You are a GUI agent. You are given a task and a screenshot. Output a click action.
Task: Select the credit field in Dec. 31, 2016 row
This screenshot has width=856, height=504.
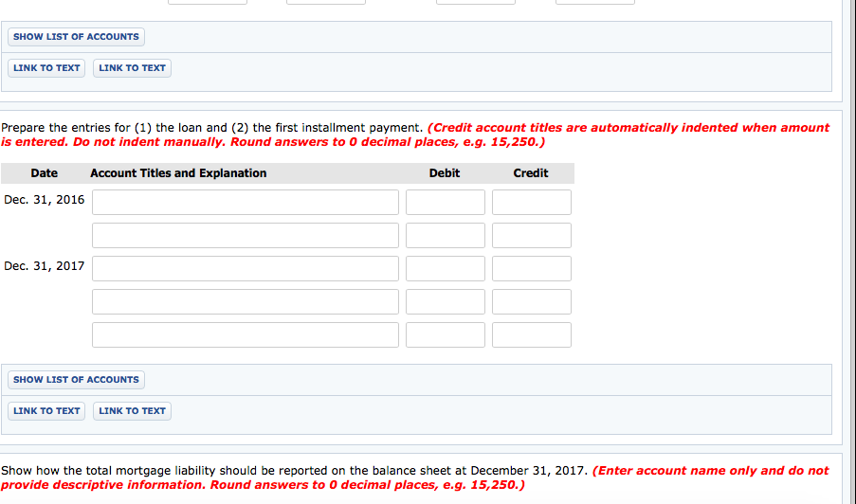click(532, 203)
